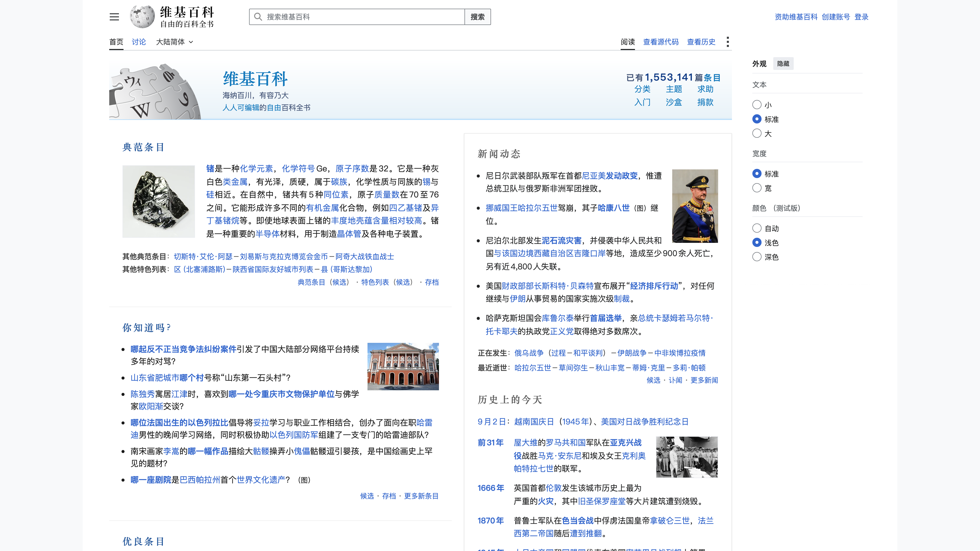Open the 讣闻 link
This screenshot has width=980, height=551.
pos(675,380)
